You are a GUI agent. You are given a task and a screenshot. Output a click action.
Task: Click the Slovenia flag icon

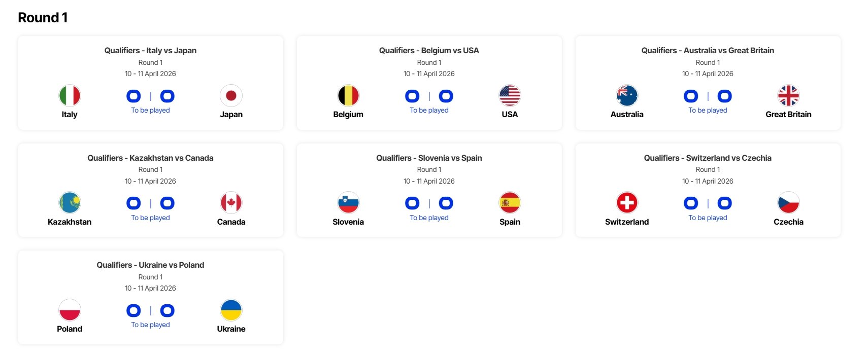point(348,203)
